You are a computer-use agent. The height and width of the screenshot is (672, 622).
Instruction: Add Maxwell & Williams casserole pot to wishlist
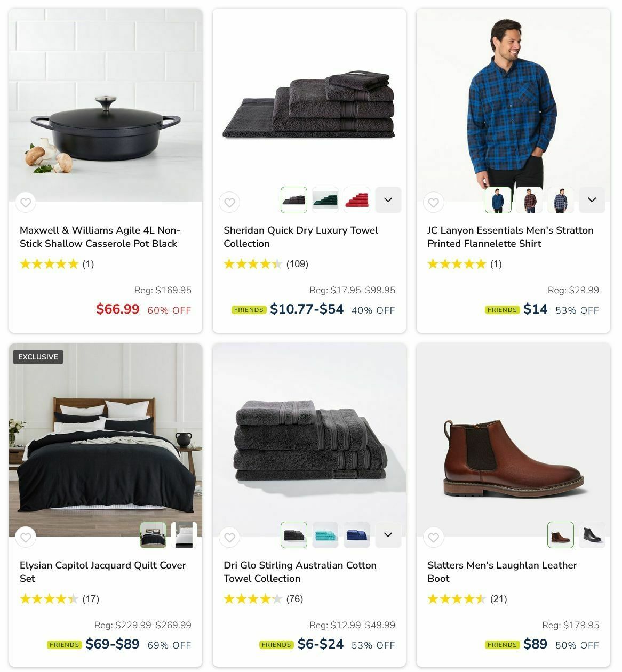point(26,203)
